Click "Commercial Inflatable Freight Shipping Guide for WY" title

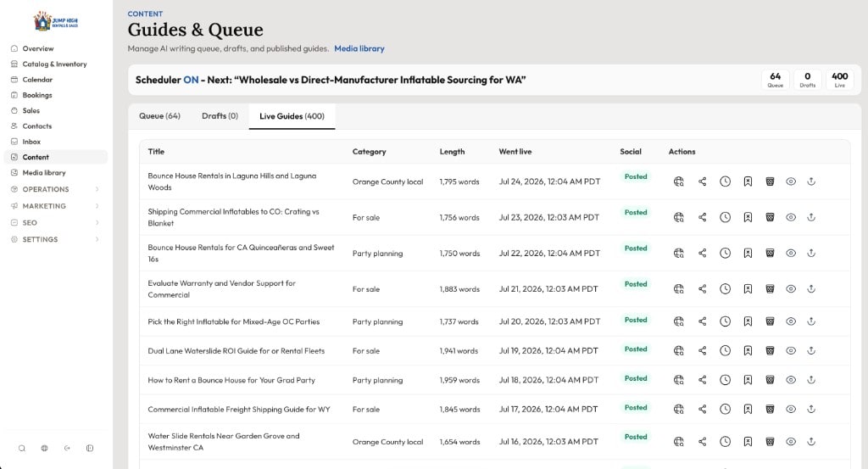[238, 410]
